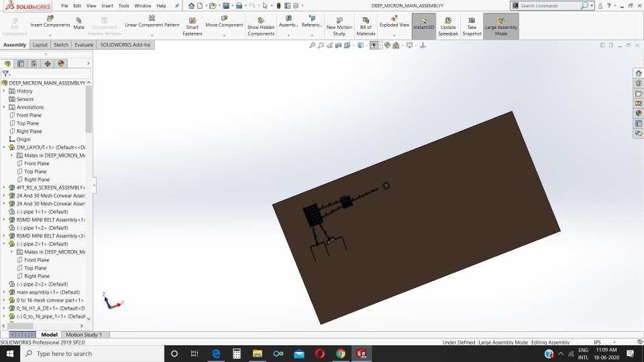Create a new document from quick toolbar
644x362 pixels.
click(200, 6)
